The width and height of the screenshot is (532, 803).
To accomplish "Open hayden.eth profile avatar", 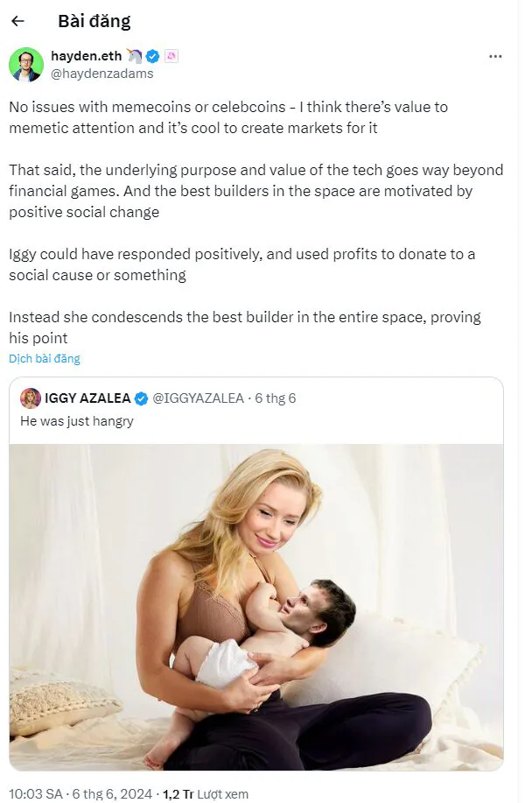I will pos(26,65).
